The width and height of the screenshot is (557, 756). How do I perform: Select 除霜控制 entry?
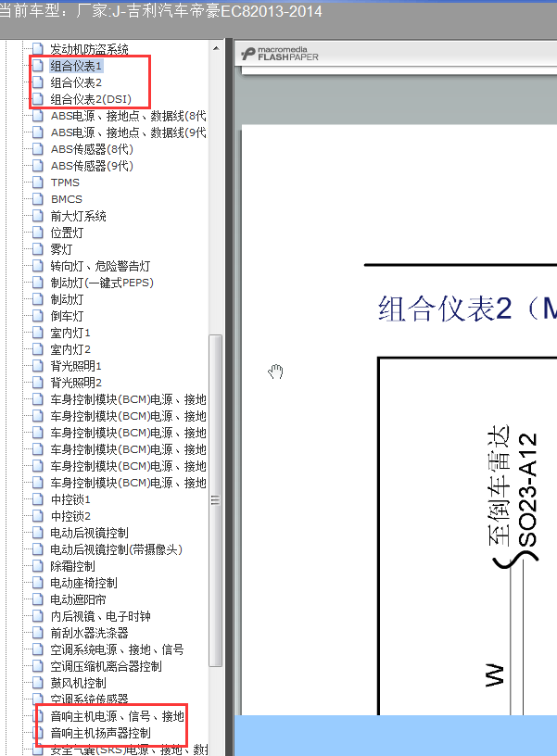pos(73,566)
